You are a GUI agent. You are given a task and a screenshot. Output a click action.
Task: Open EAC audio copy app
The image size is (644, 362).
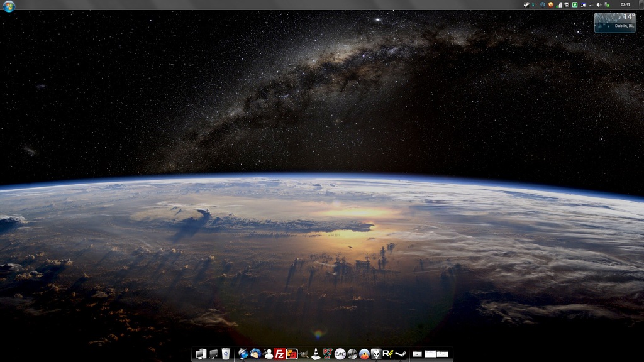tap(340, 354)
